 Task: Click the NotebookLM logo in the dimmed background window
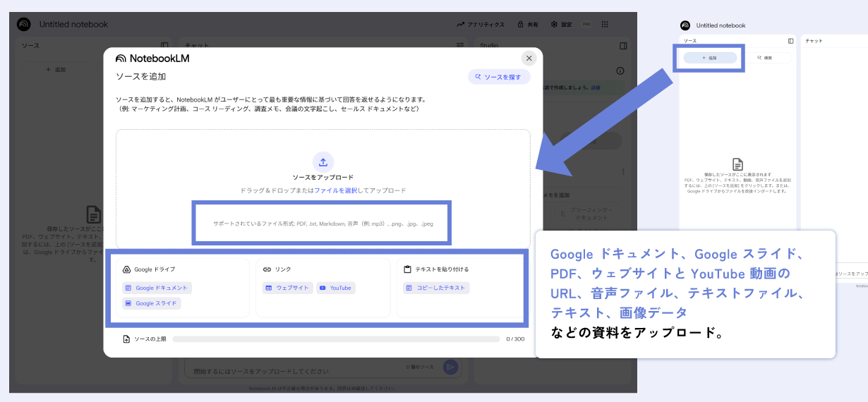pos(24,24)
